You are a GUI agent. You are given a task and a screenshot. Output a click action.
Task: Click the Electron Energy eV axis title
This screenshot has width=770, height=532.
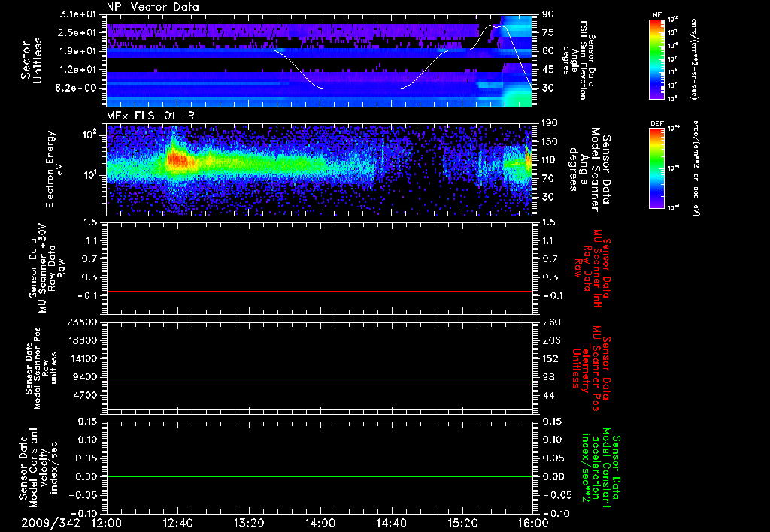click(x=55, y=169)
